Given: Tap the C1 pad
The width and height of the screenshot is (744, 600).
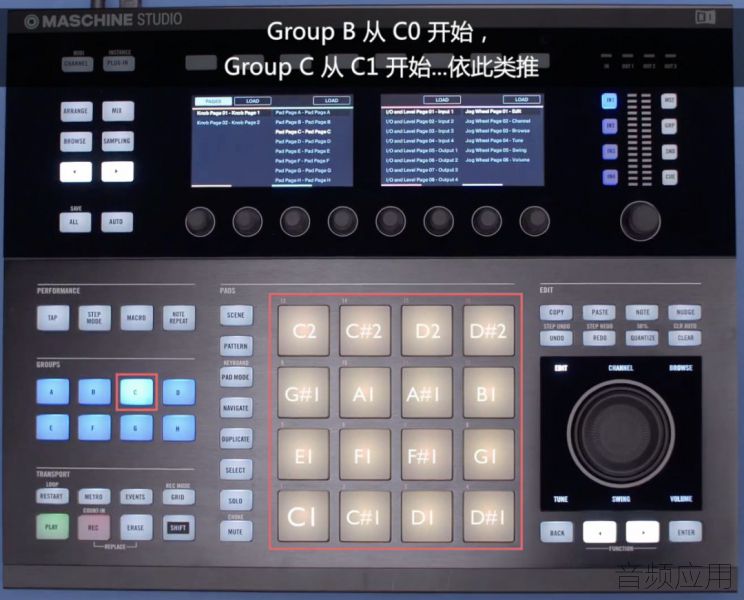Looking at the screenshot, I should (303, 516).
